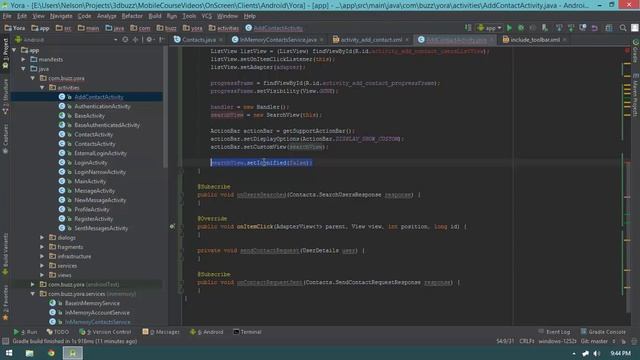Open the Version Control tool window

[x=105, y=332]
